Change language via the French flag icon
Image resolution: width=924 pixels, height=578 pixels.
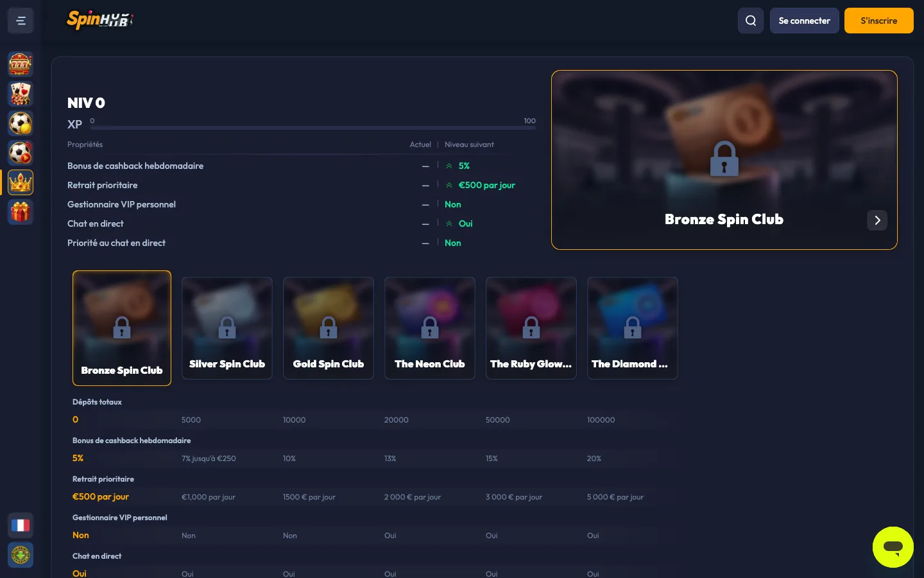tap(21, 525)
